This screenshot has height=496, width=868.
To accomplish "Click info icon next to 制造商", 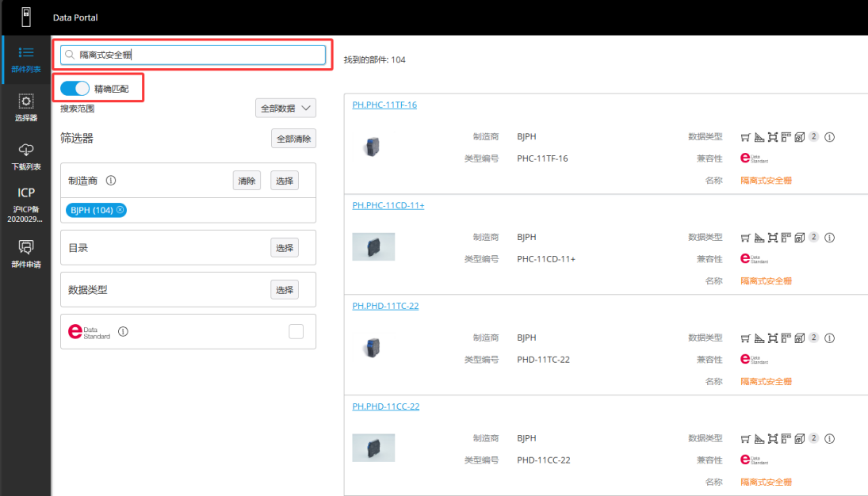I will (x=111, y=181).
